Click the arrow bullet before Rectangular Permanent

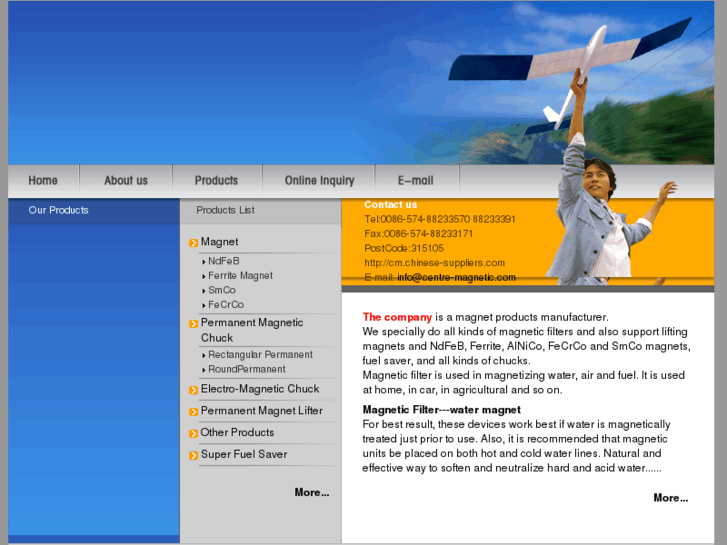pos(204,356)
